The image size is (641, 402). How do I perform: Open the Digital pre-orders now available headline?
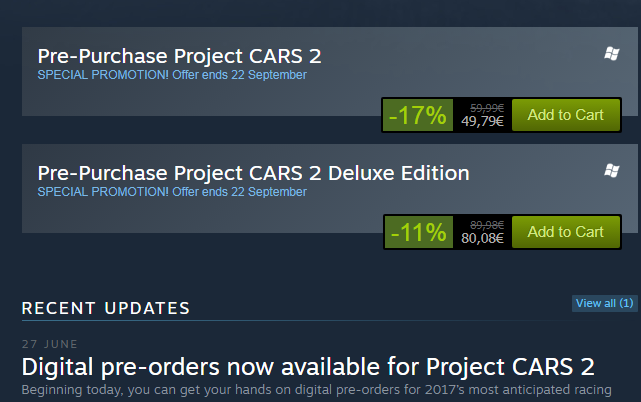[308, 365]
